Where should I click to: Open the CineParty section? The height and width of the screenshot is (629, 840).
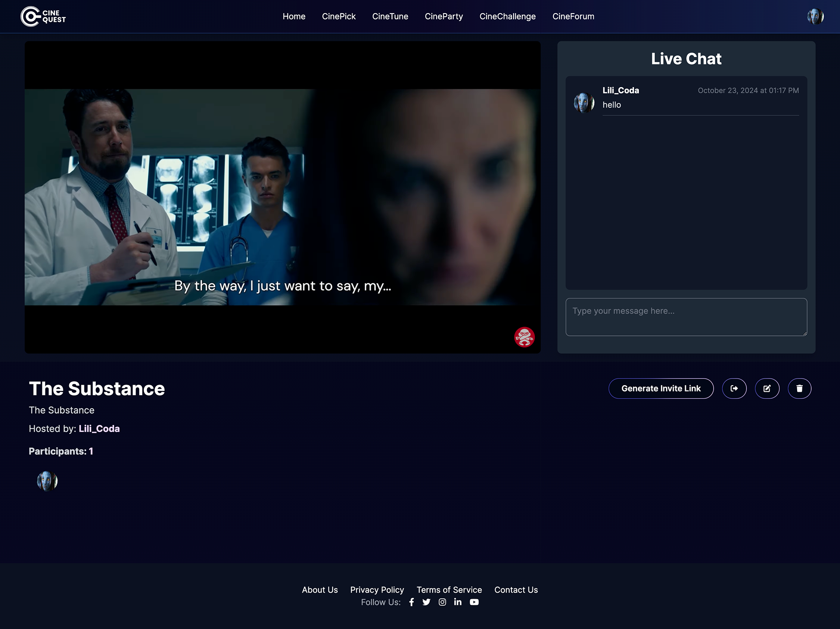coord(444,17)
